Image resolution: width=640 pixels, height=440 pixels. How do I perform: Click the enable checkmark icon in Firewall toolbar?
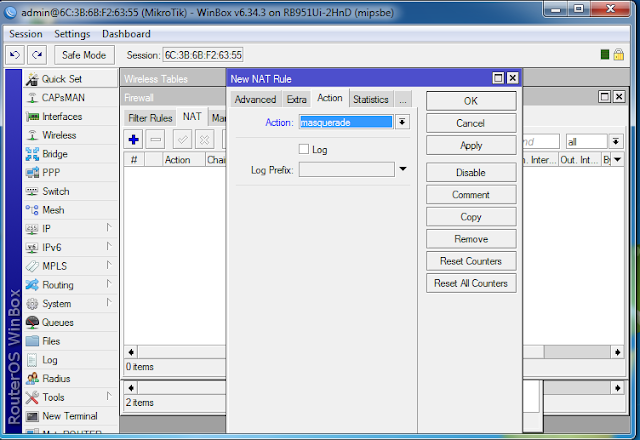[182, 140]
